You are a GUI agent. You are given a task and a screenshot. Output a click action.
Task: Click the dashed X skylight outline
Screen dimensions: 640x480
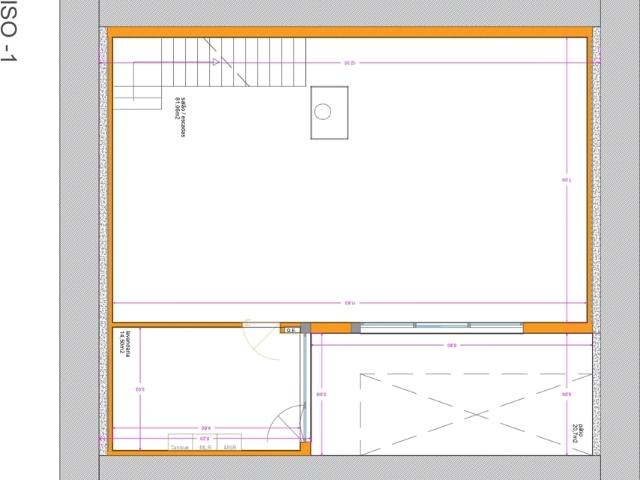(x=464, y=410)
